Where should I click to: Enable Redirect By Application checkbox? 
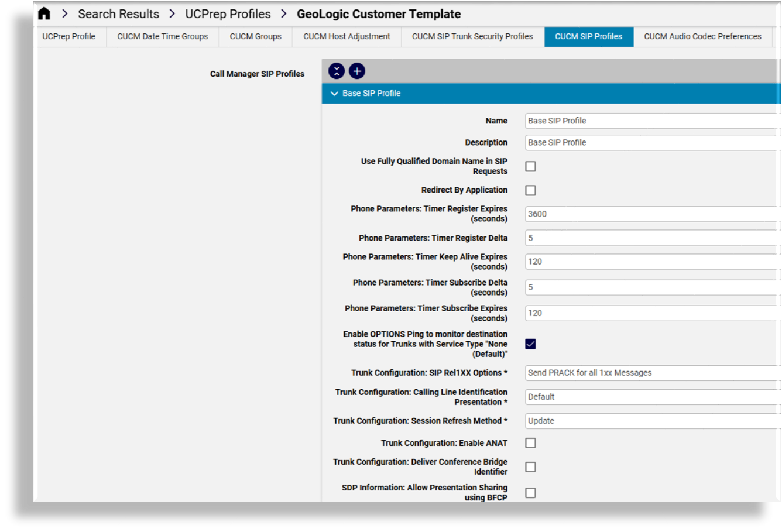(x=530, y=190)
